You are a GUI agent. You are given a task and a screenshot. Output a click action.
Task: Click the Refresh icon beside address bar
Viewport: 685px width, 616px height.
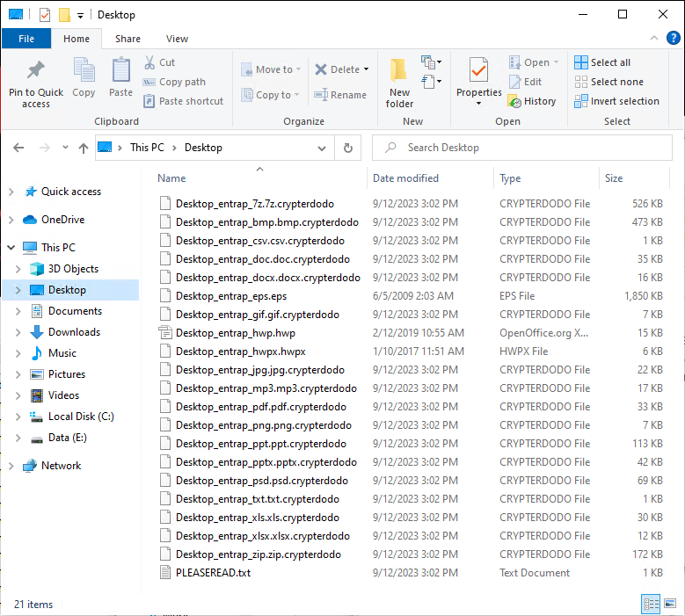click(347, 148)
